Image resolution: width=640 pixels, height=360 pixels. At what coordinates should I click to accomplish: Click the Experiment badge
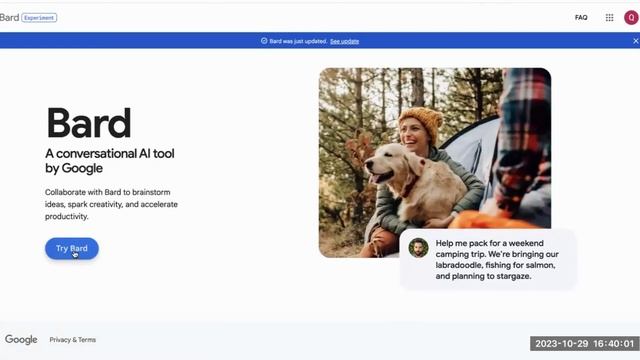[x=39, y=18]
